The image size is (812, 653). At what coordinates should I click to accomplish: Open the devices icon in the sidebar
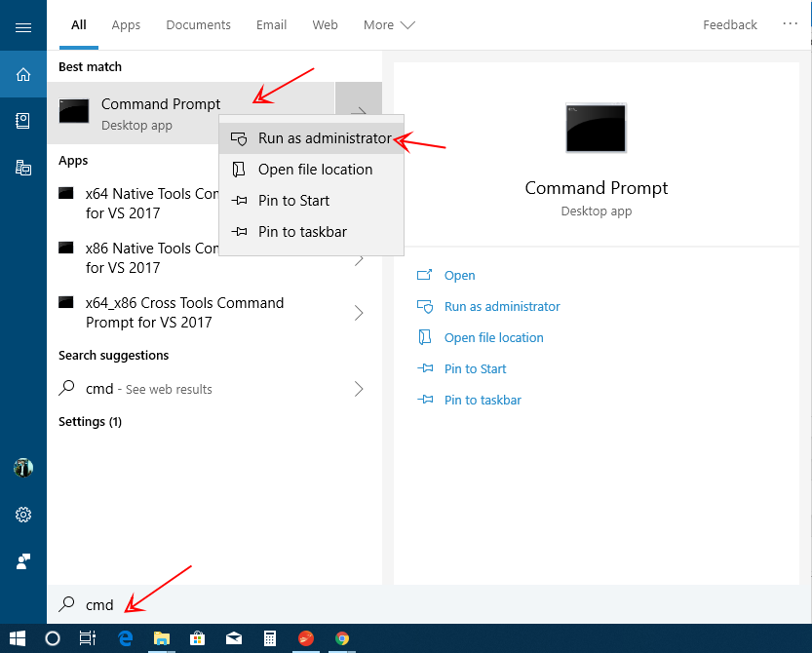(x=23, y=168)
